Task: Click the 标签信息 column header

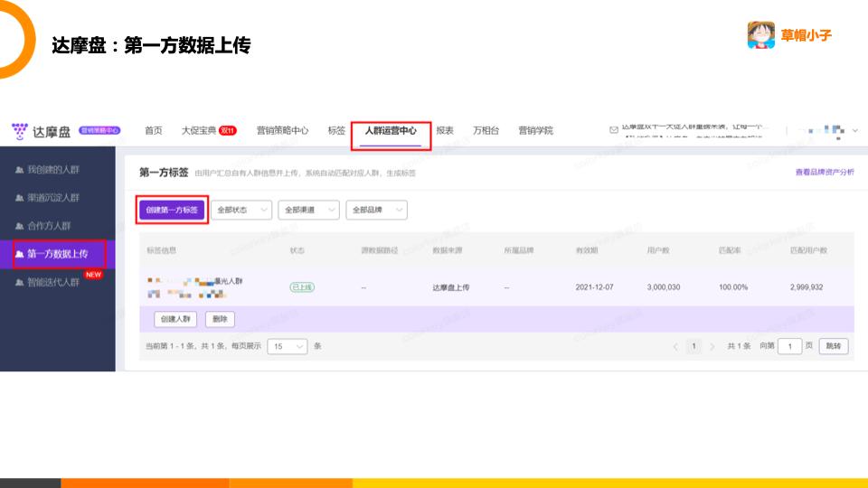Action: point(161,250)
